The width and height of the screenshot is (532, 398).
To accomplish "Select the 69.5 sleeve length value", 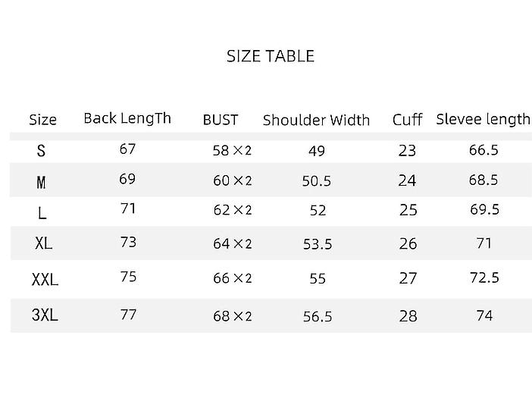I will [x=484, y=209].
